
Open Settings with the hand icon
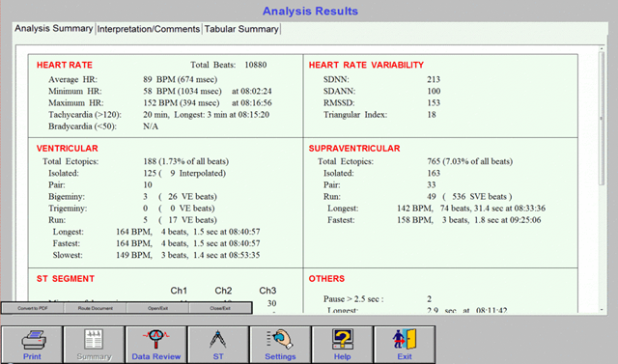point(280,339)
